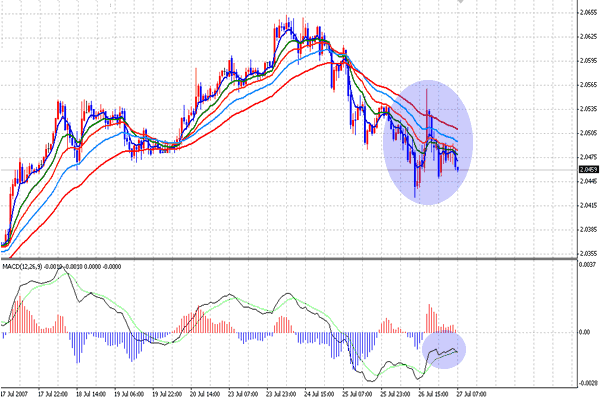The image size is (600, 400).
Task: Select the 2.0505 price axis label
Action: point(588,133)
